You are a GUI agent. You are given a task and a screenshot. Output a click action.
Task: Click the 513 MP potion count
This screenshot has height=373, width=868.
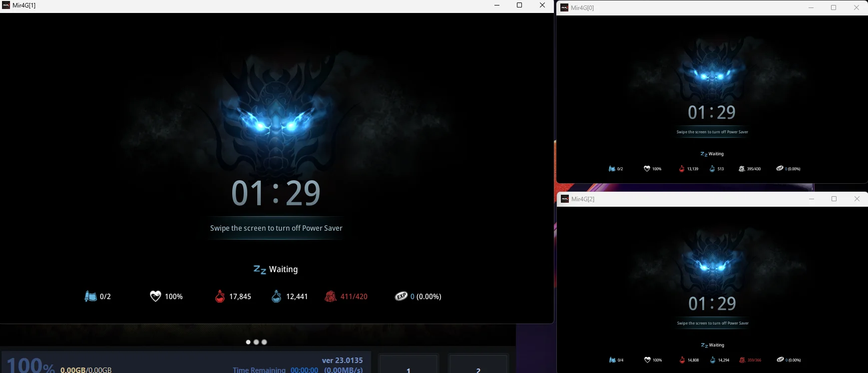tap(721, 169)
